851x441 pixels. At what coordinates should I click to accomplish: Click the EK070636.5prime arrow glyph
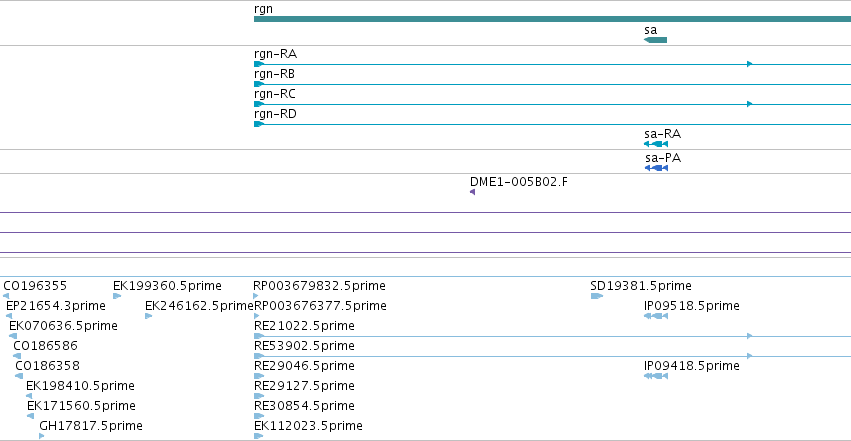point(13,336)
